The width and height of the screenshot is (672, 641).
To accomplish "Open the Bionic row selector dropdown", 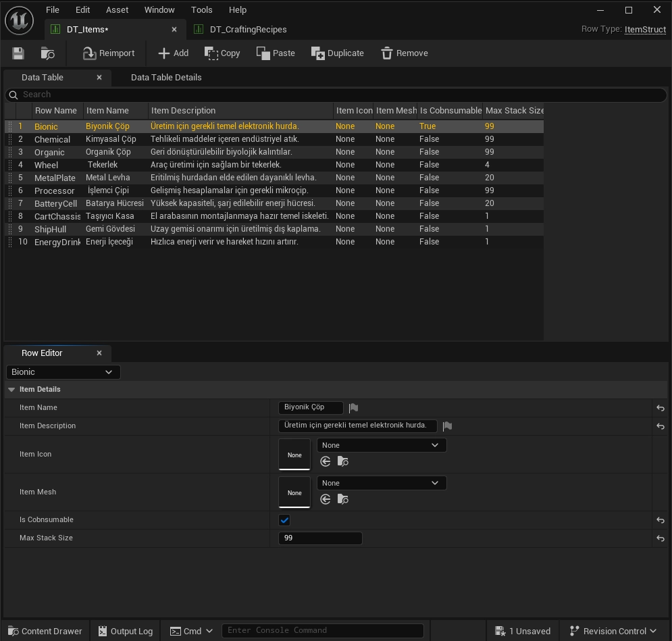I will 63,372.
